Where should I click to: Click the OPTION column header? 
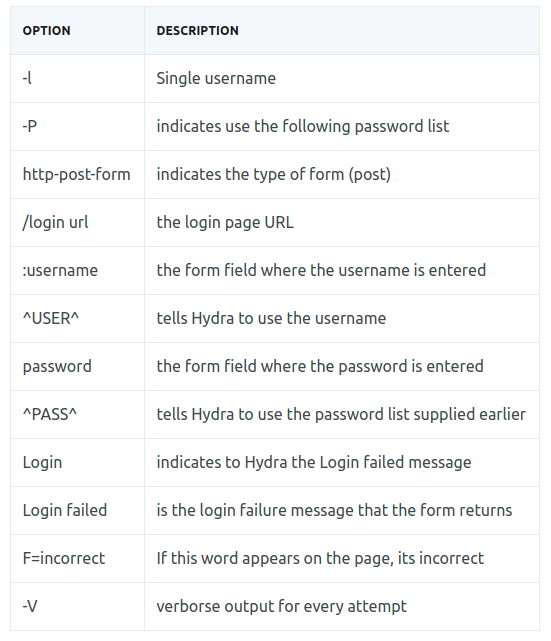46,31
